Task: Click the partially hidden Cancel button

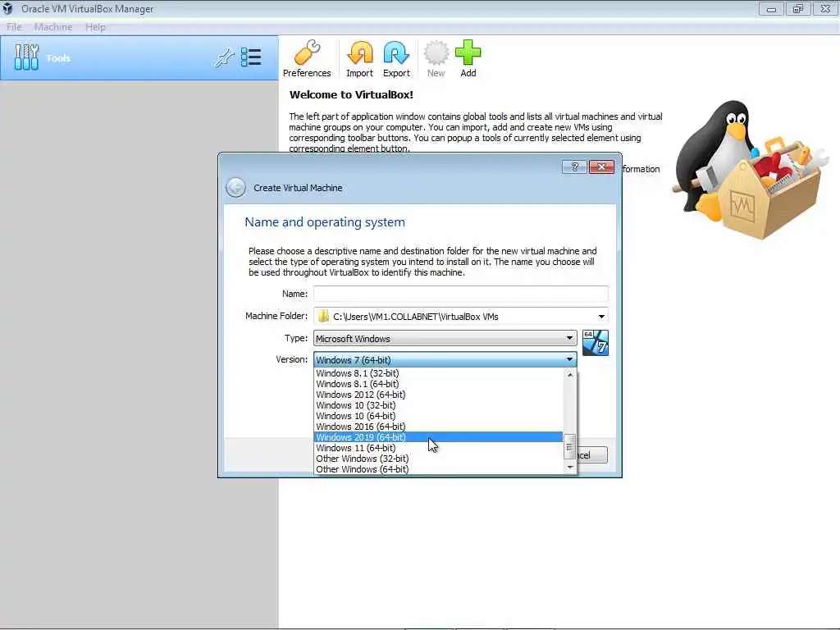Action: (592, 454)
